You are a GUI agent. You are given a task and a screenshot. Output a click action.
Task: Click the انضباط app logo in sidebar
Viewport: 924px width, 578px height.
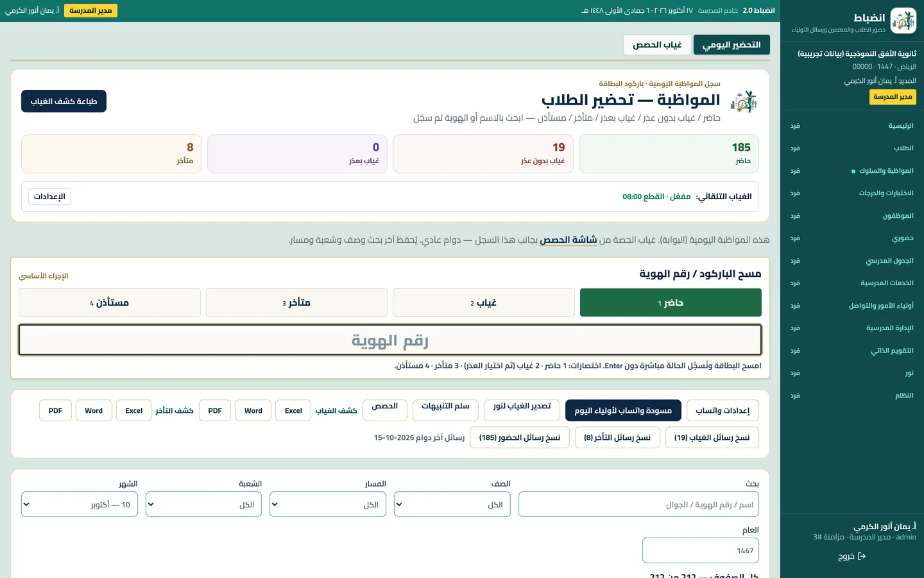(903, 21)
